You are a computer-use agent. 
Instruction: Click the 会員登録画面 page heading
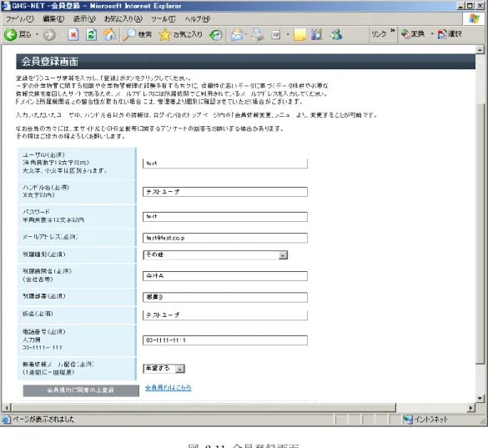coord(50,62)
